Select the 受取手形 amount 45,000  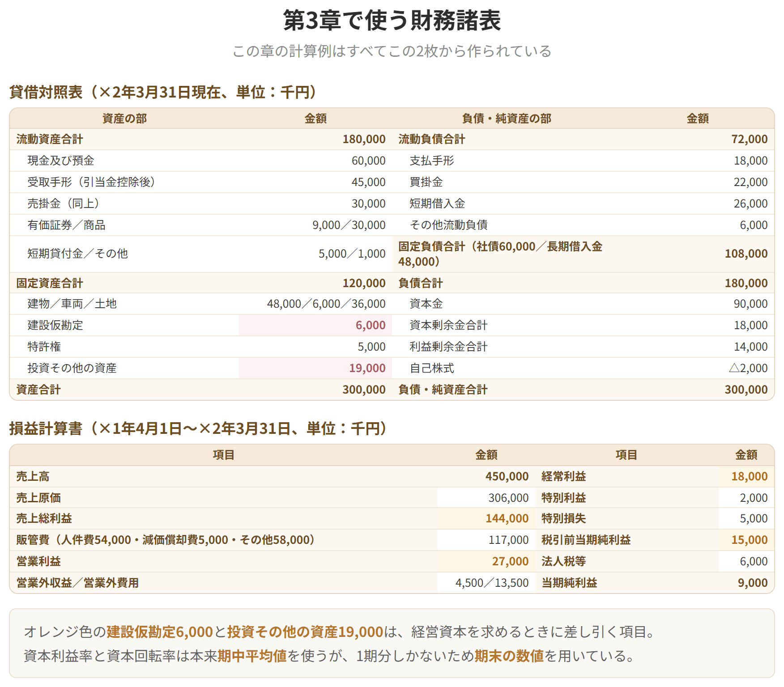[x=368, y=182]
